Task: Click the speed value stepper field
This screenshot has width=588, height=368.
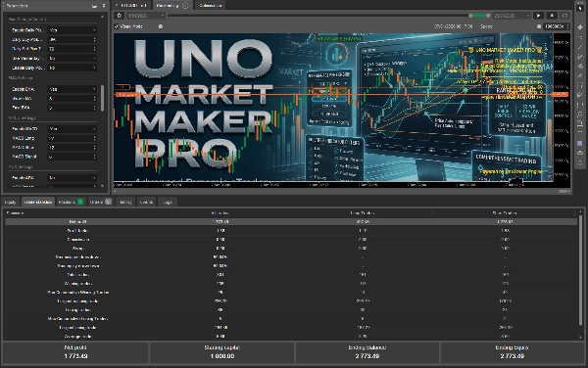Action: [x=557, y=26]
